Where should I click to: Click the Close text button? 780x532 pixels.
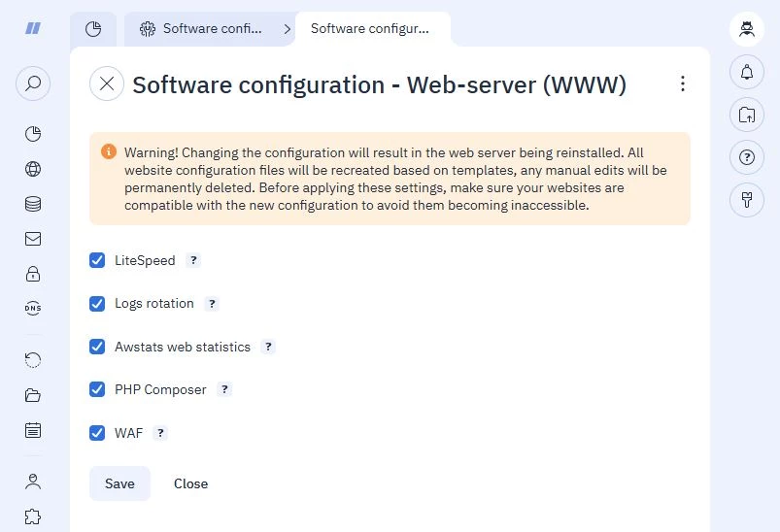(191, 483)
